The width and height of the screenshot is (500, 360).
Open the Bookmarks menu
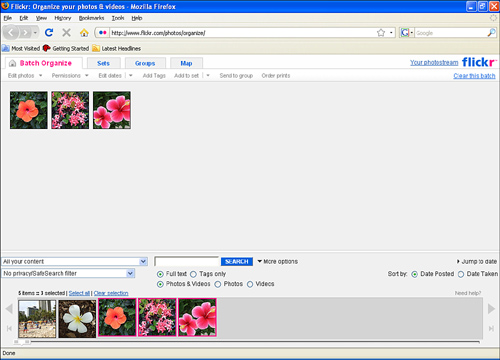pyautogui.click(x=91, y=18)
